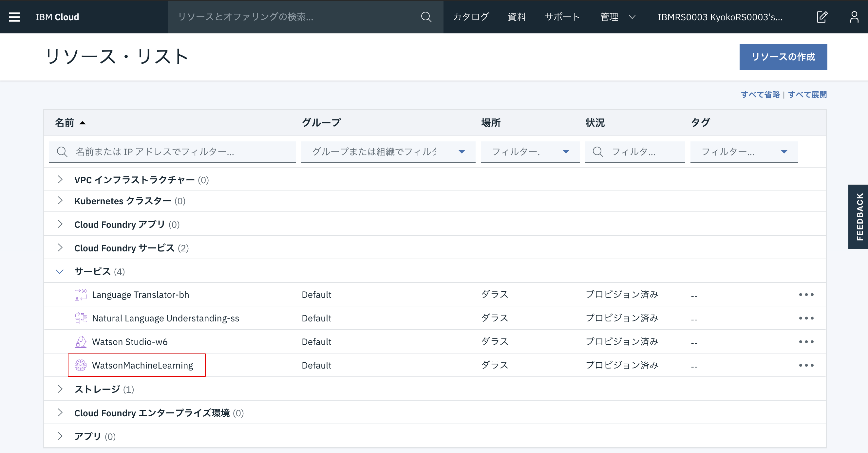Open the Natural Language Understanding-ss service
Image resolution: width=868 pixels, height=453 pixels.
pyautogui.click(x=165, y=318)
